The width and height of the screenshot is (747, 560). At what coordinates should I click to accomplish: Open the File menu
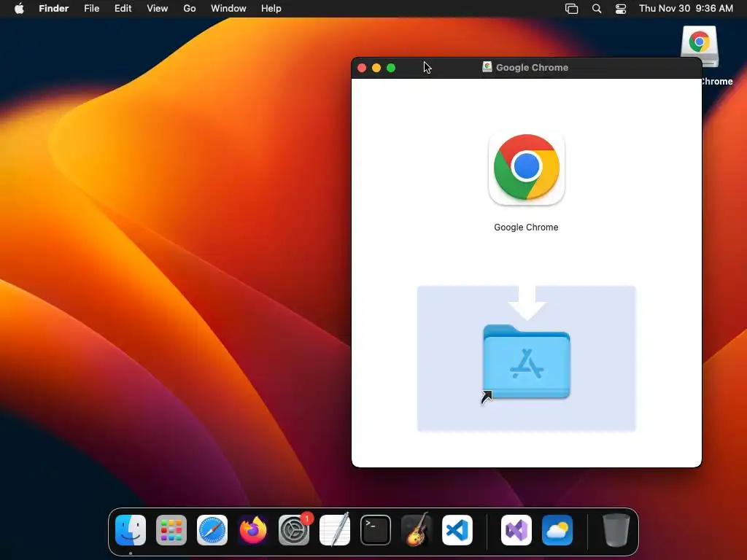point(91,9)
